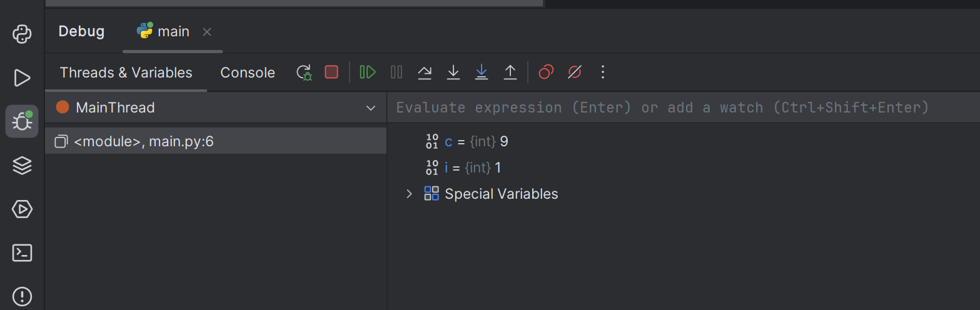Click the Rerun debug icon
The height and width of the screenshot is (310, 980).
[304, 72]
